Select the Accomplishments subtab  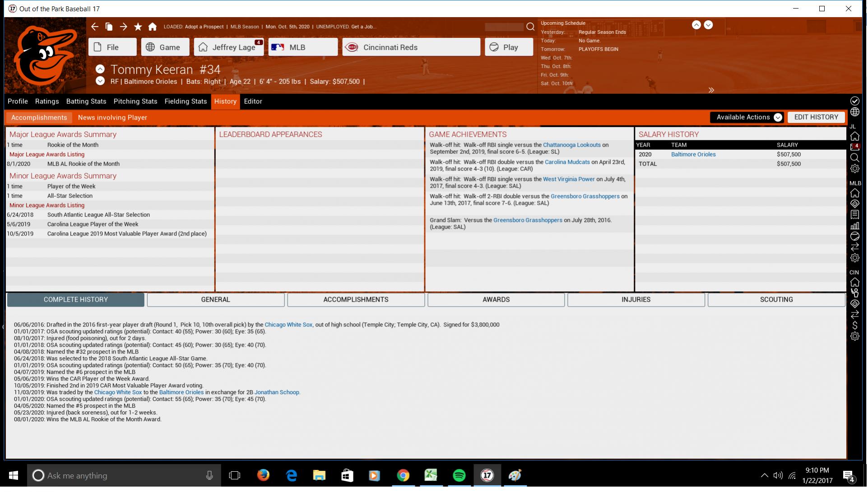click(39, 118)
